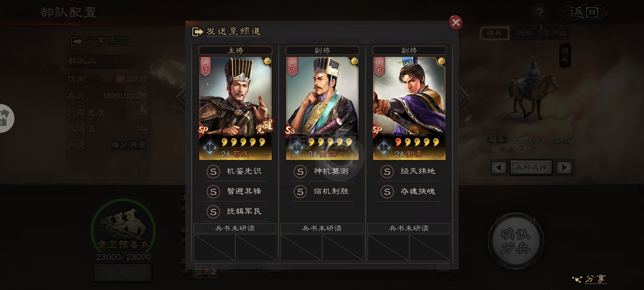Select the 临机制胜 skill icon
The image size is (644, 290).
coord(300,192)
